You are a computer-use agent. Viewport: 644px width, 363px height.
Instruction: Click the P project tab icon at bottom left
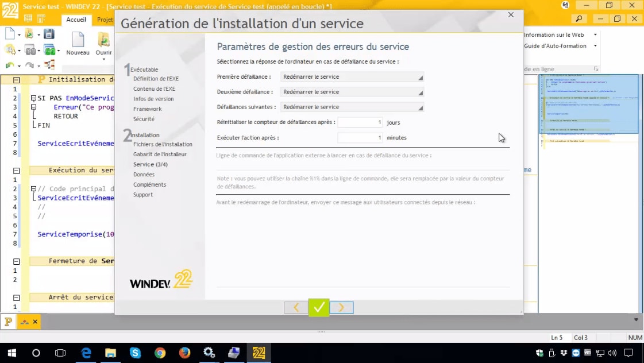(8, 322)
